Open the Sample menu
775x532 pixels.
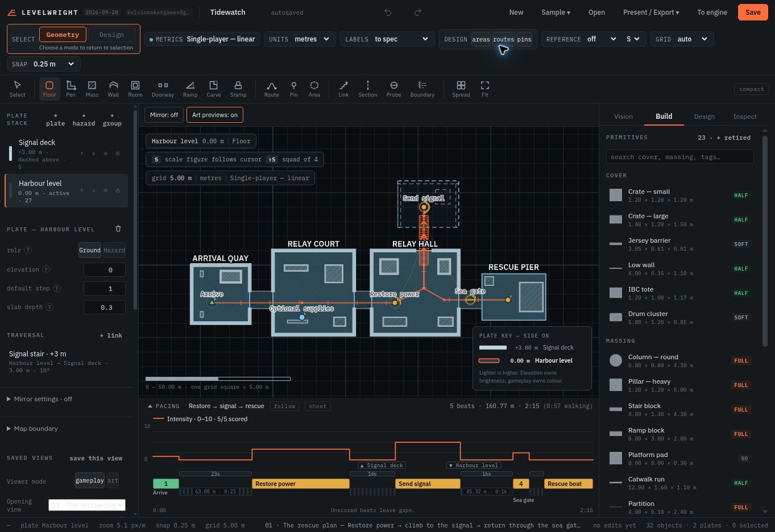coord(556,13)
